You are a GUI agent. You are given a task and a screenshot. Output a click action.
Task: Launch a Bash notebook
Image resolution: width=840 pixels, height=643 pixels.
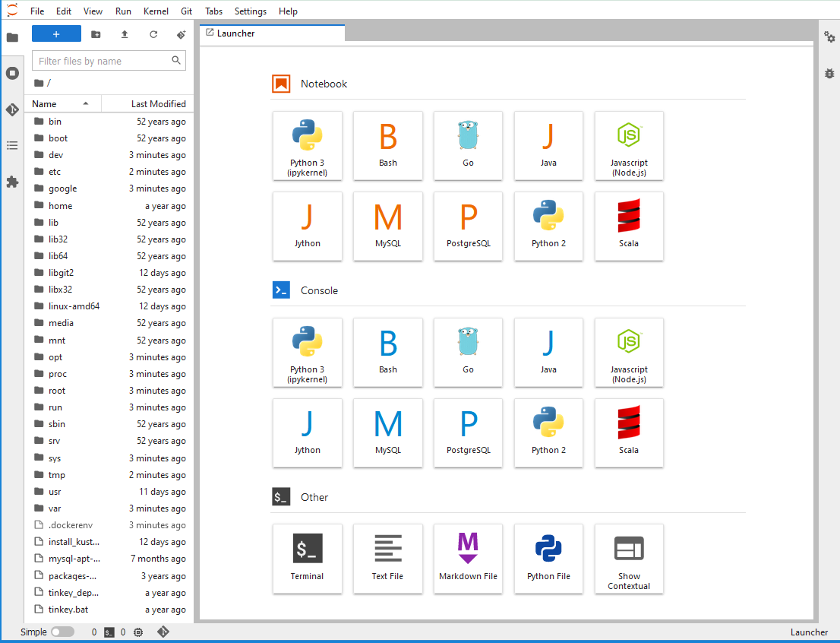388,146
